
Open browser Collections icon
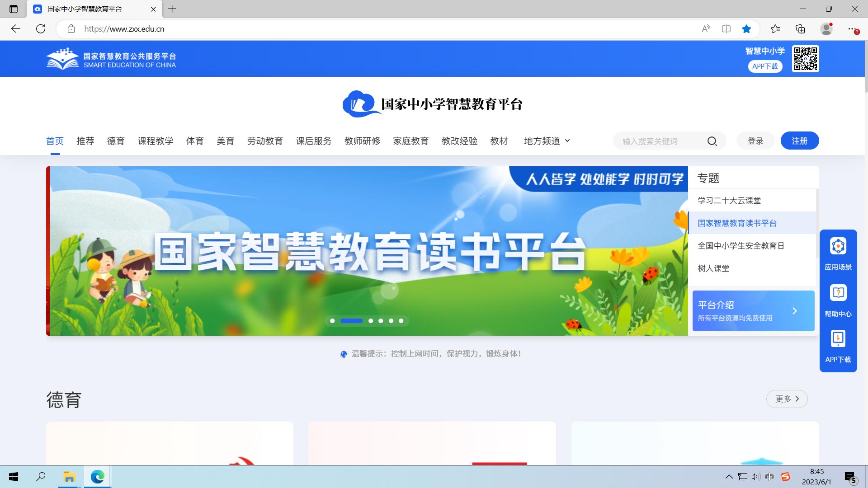[800, 29]
